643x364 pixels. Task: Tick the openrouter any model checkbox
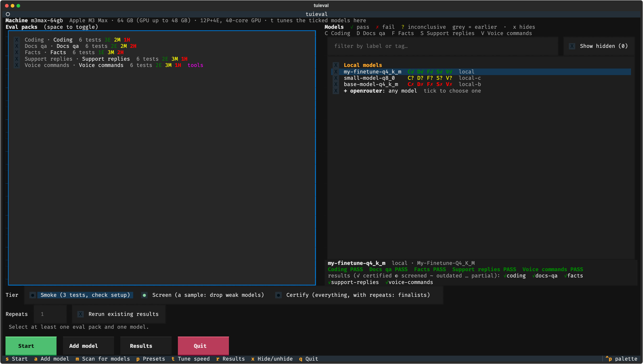click(x=336, y=91)
